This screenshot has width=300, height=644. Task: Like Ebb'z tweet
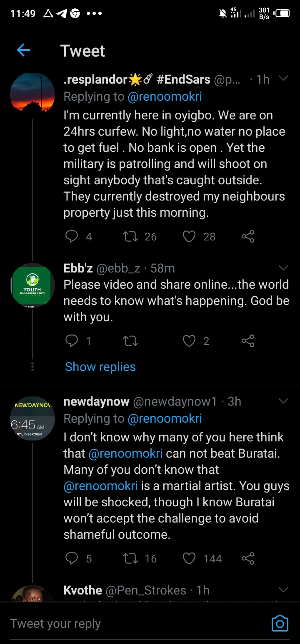pyautogui.click(x=189, y=341)
